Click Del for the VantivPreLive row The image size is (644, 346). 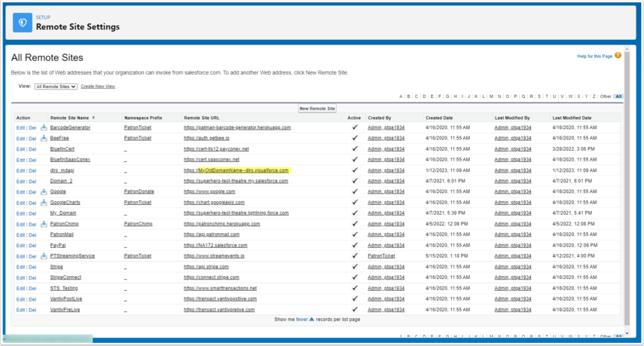point(32,310)
